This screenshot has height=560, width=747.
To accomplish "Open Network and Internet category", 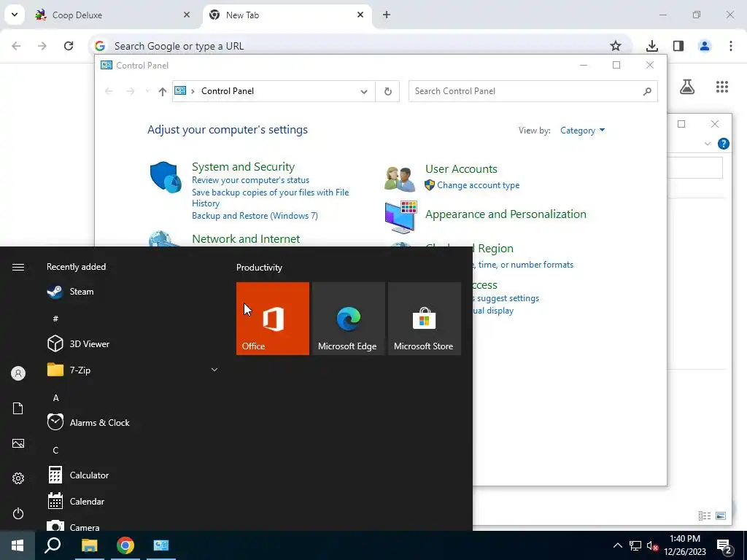I will 246,238.
